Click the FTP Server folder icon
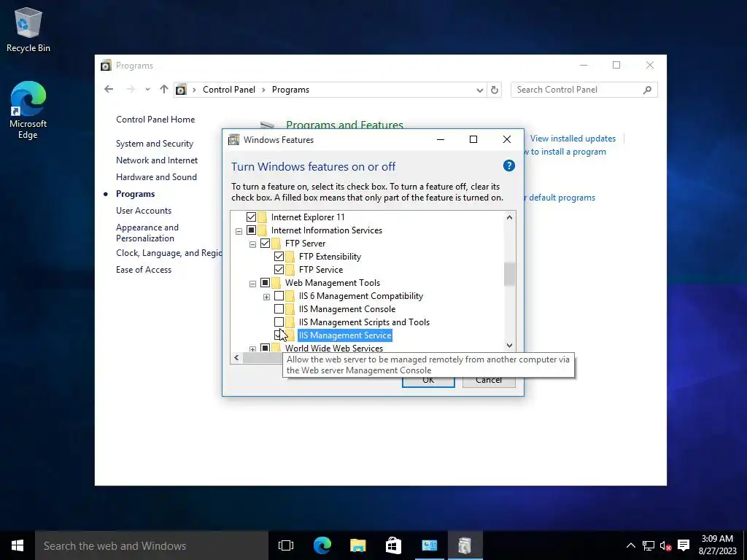Viewport: 747px width, 560px height. (276, 244)
